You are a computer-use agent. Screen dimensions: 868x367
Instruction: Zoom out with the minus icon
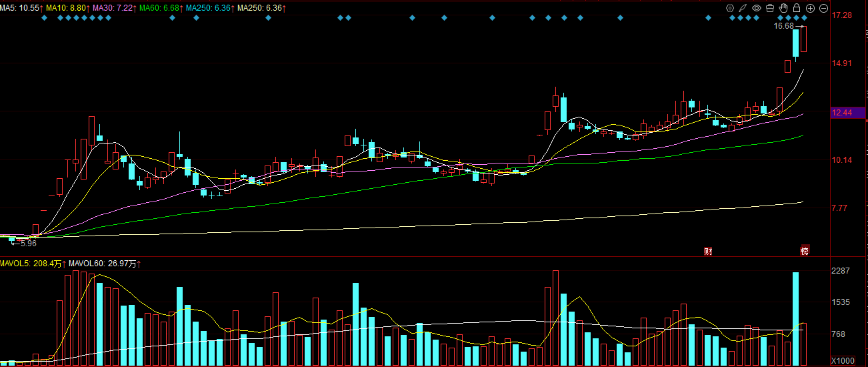[824, 8]
